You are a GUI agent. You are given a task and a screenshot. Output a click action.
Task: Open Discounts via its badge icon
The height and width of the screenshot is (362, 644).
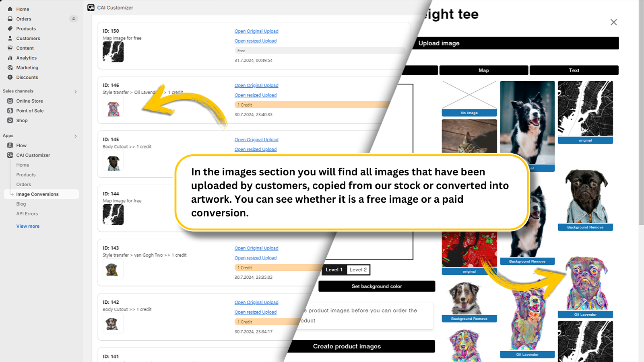pos(10,77)
